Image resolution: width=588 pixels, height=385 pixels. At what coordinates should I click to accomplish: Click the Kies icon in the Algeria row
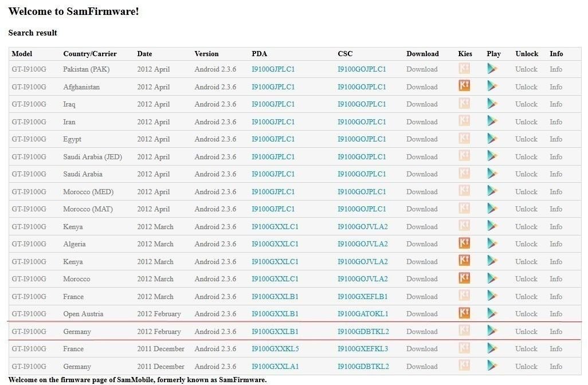click(x=464, y=243)
